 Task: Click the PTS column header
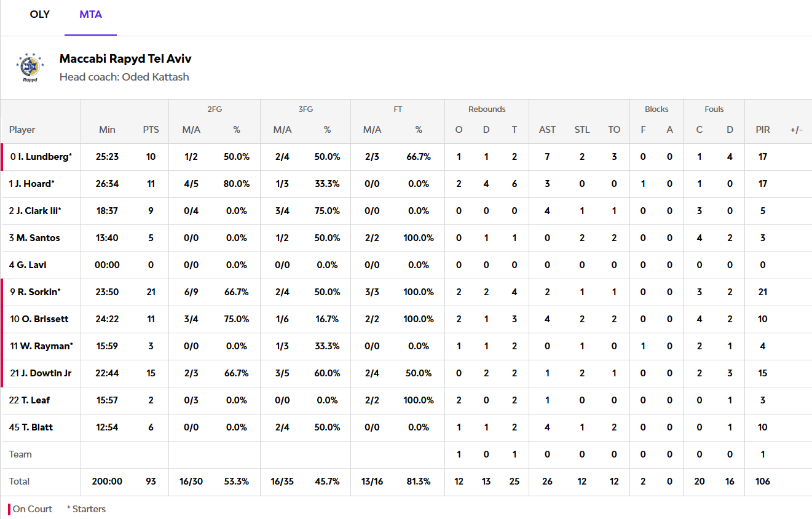click(151, 130)
